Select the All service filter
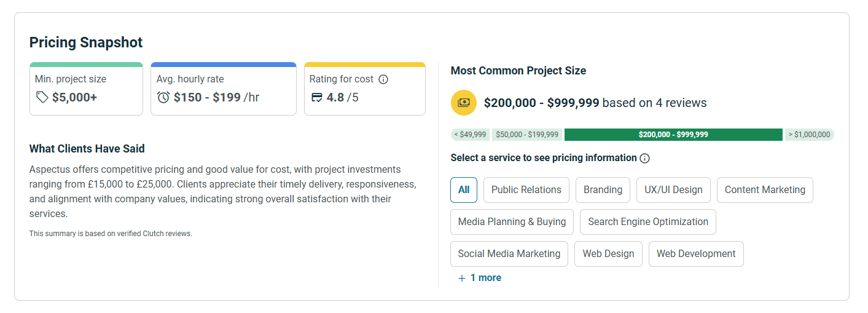Screen dimensions: 868x313 click(464, 190)
